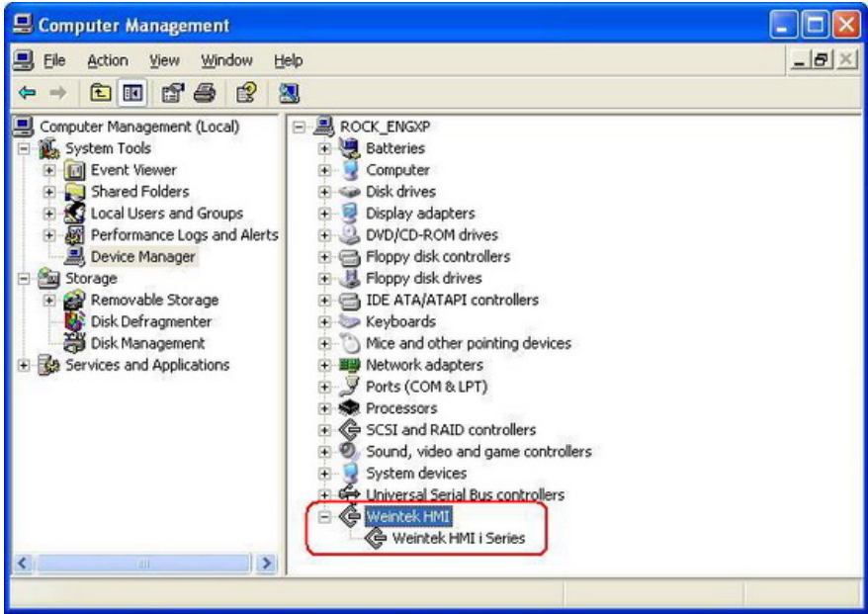Open the Help menu
The height and width of the screenshot is (614, 868).
289,60
